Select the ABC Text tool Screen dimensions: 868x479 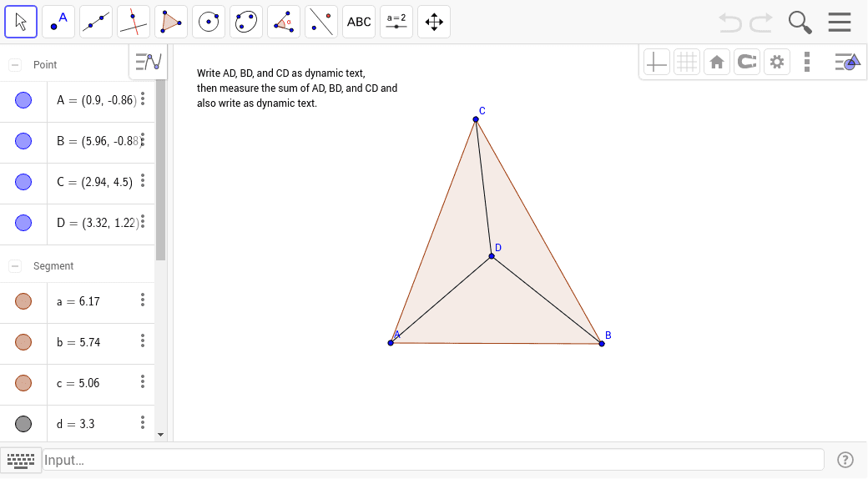click(x=359, y=23)
